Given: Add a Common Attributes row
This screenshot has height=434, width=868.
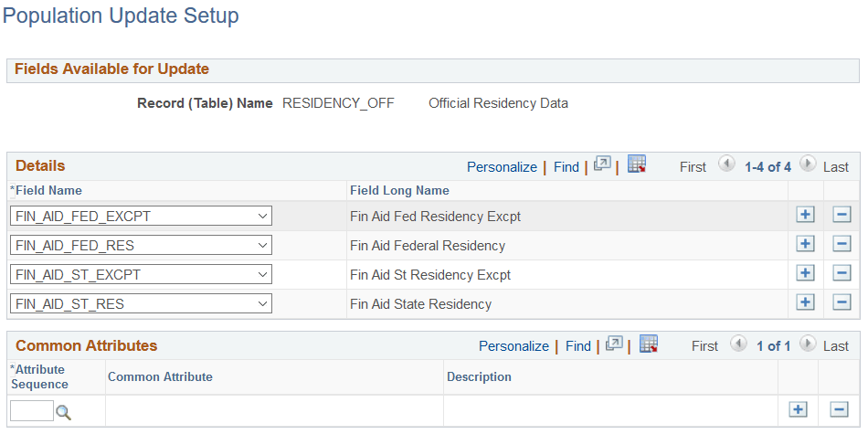Looking at the screenshot, I should coord(799,409).
